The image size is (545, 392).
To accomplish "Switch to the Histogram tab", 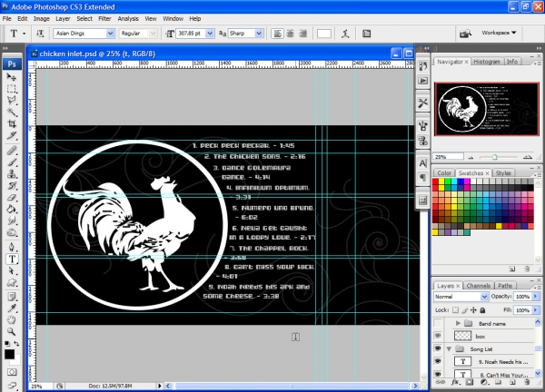I will click(x=487, y=62).
